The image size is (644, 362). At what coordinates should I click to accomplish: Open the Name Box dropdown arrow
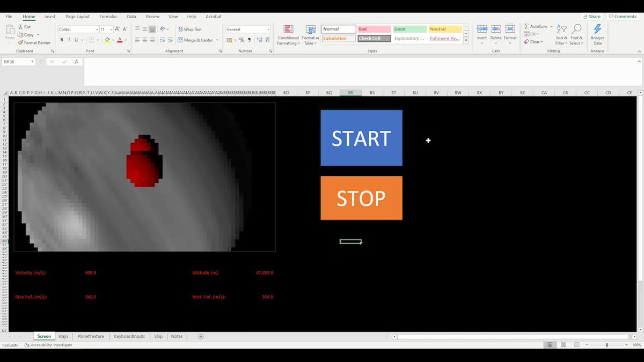click(33, 62)
